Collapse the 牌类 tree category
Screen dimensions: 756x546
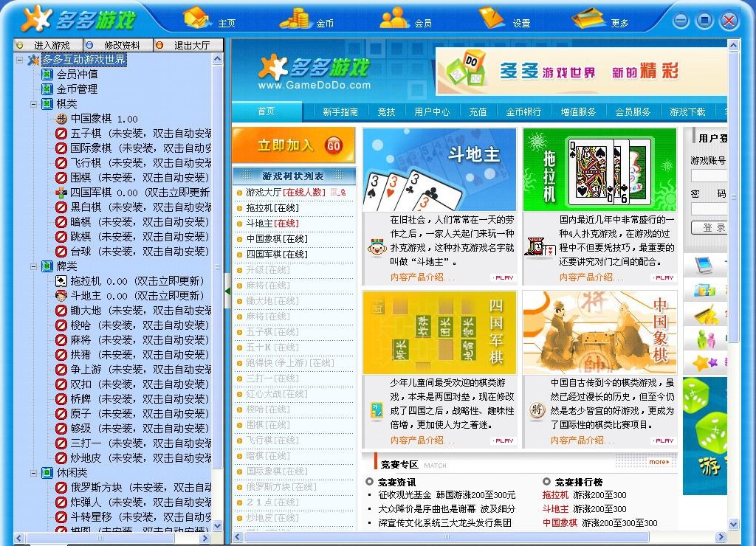(34, 266)
